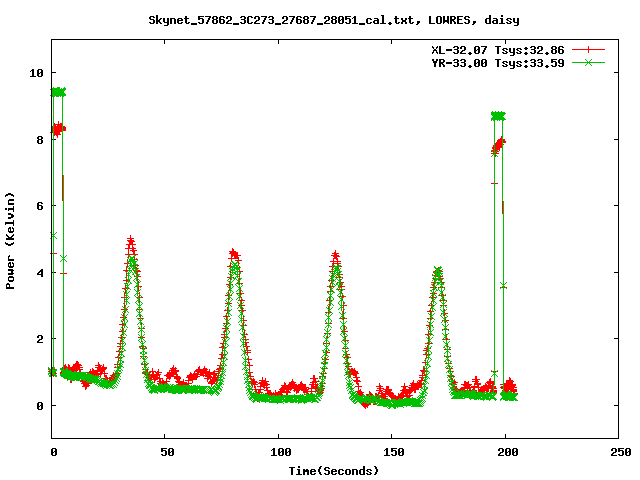Click the Time(Seconds) x-axis label
Viewport: 640px width, 480px height.
pos(333,471)
